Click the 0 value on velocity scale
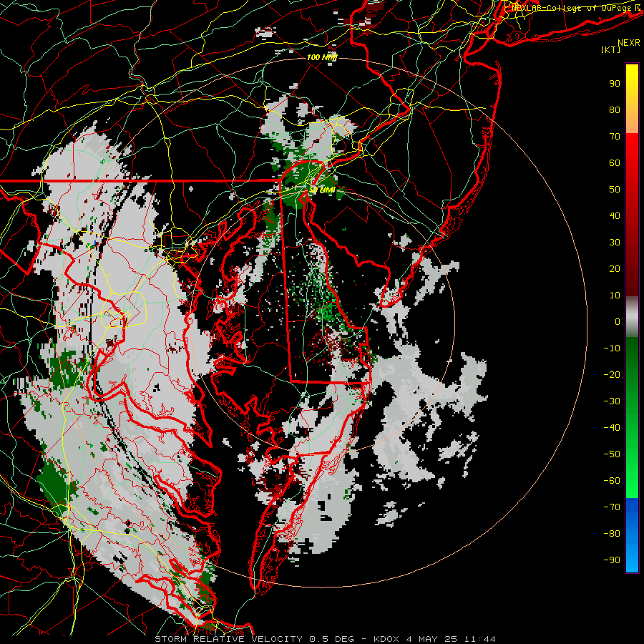Image resolution: width=644 pixels, height=644 pixels. point(618,321)
